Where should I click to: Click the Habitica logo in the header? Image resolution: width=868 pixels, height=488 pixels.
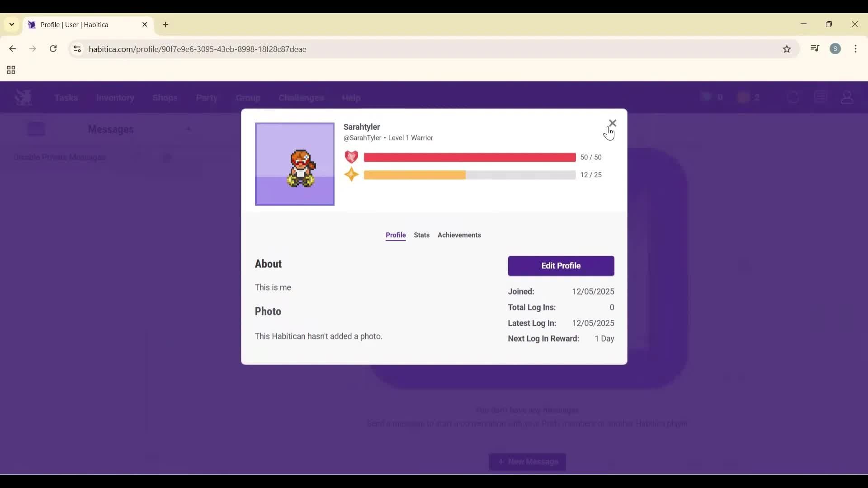(x=22, y=97)
